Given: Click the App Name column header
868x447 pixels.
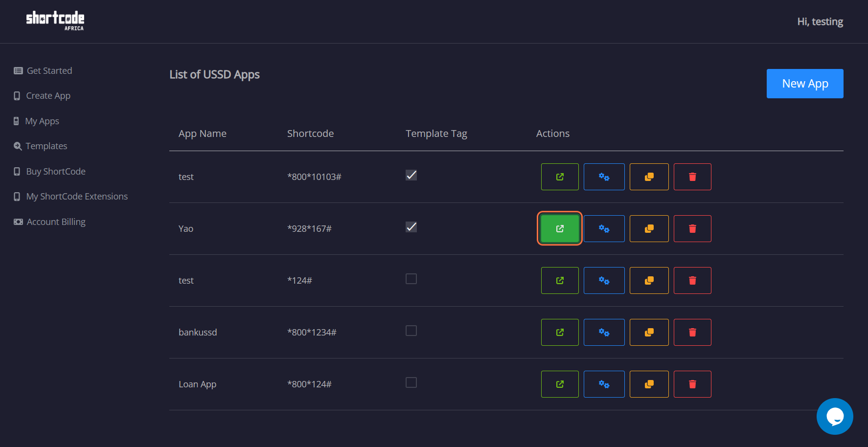Looking at the screenshot, I should tap(203, 134).
